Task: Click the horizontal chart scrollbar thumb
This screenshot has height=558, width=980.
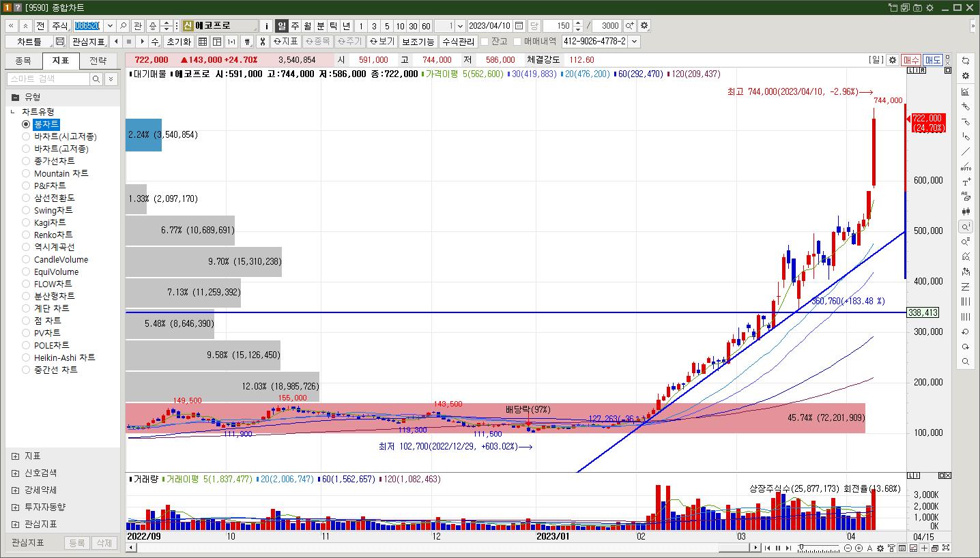Action: point(734,548)
